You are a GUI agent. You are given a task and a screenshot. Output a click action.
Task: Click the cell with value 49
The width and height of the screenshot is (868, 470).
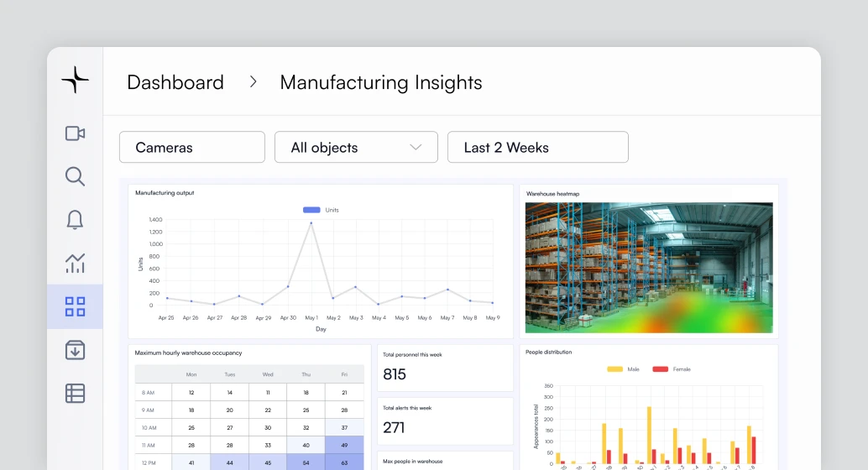point(344,445)
